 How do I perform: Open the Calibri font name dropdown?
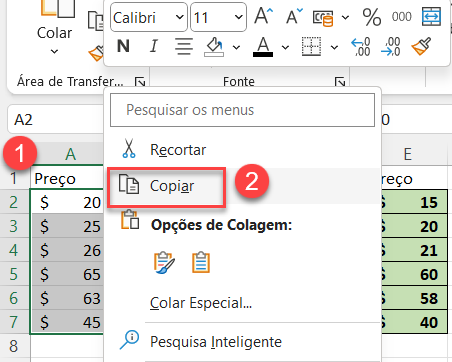pyautogui.click(x=179, y=17)
